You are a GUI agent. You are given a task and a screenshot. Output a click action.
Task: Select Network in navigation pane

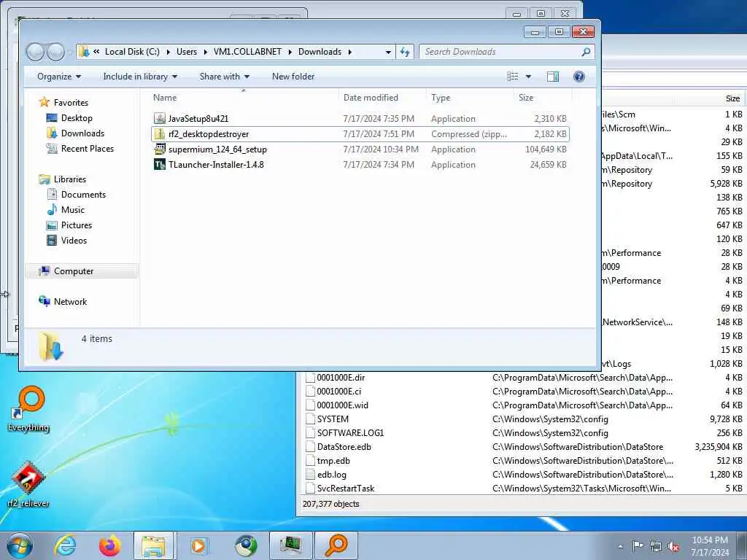[63, 301]
